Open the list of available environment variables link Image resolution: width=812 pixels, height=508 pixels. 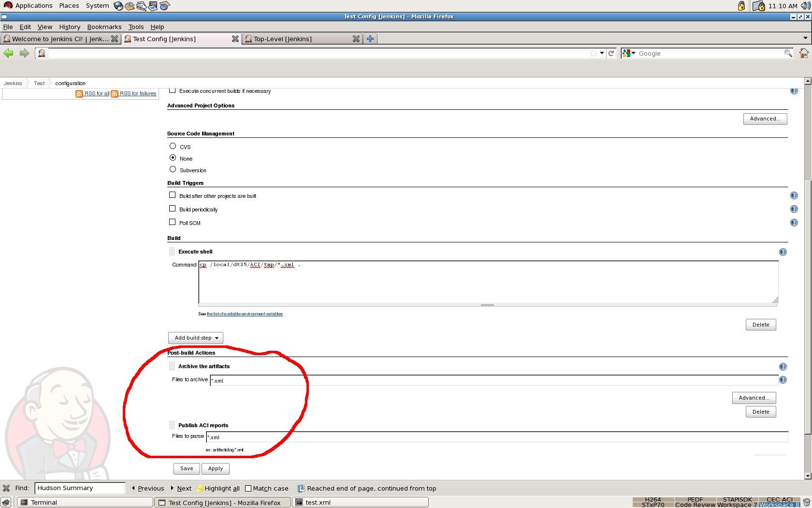pyautogui.click(x=245, y=314)
